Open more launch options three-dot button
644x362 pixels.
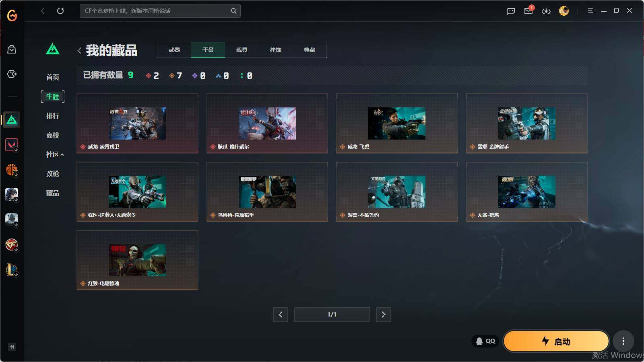tap(623, 341)
